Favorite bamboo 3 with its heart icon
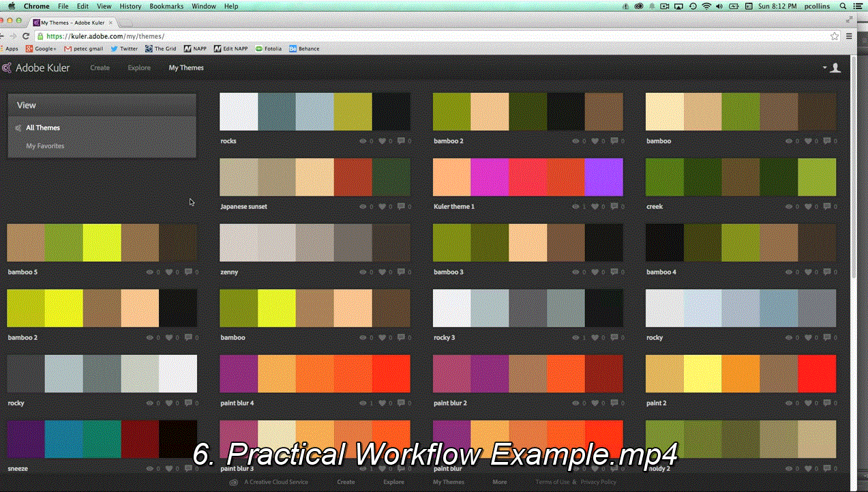This screenshot has height=492, width=868. pos(595,272)
